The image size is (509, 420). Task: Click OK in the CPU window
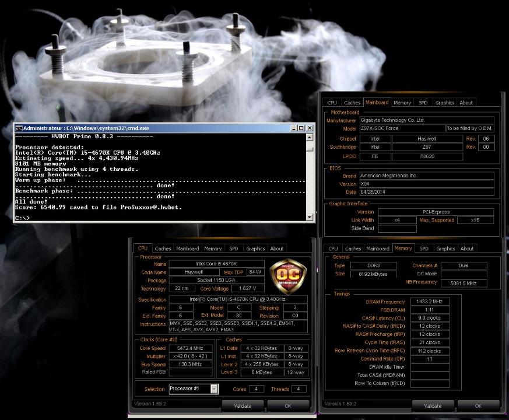(x=288, y=405)
